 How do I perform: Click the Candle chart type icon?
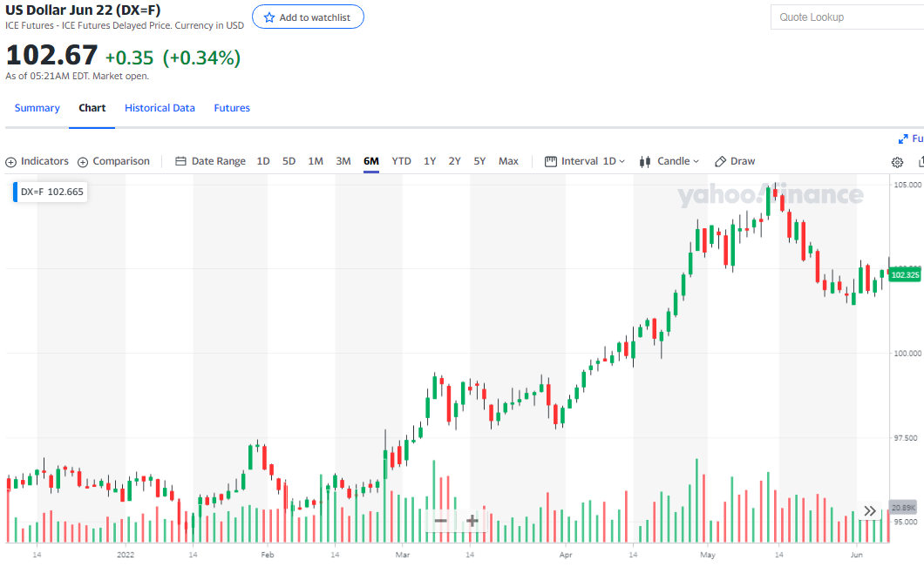[x=645, y=161]
